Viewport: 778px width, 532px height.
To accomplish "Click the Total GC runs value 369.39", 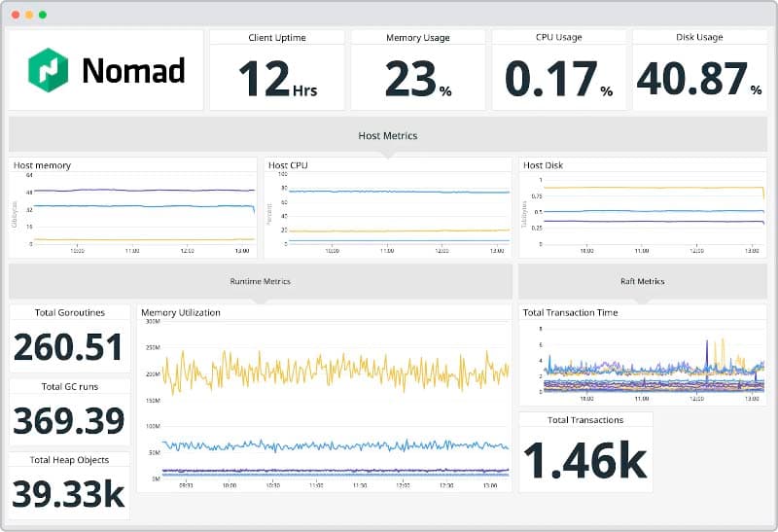I will [x=68, y=420].
